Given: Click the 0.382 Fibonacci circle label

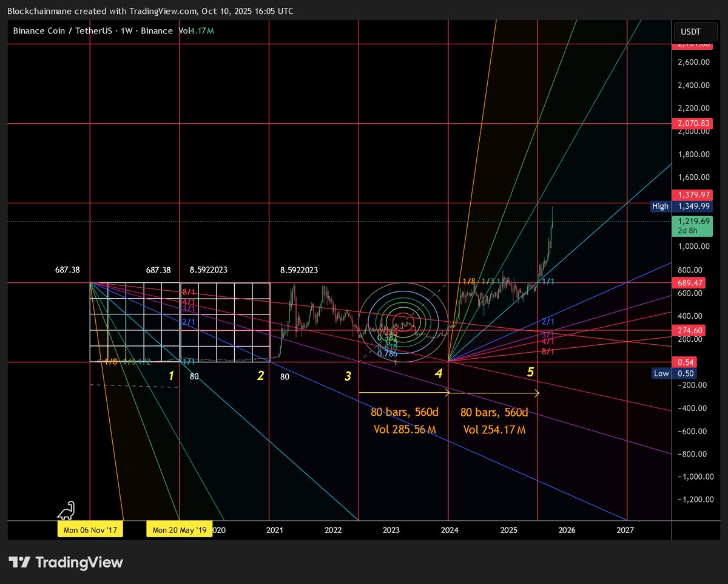Looking at the screenshot, I should tap(387, 338).
